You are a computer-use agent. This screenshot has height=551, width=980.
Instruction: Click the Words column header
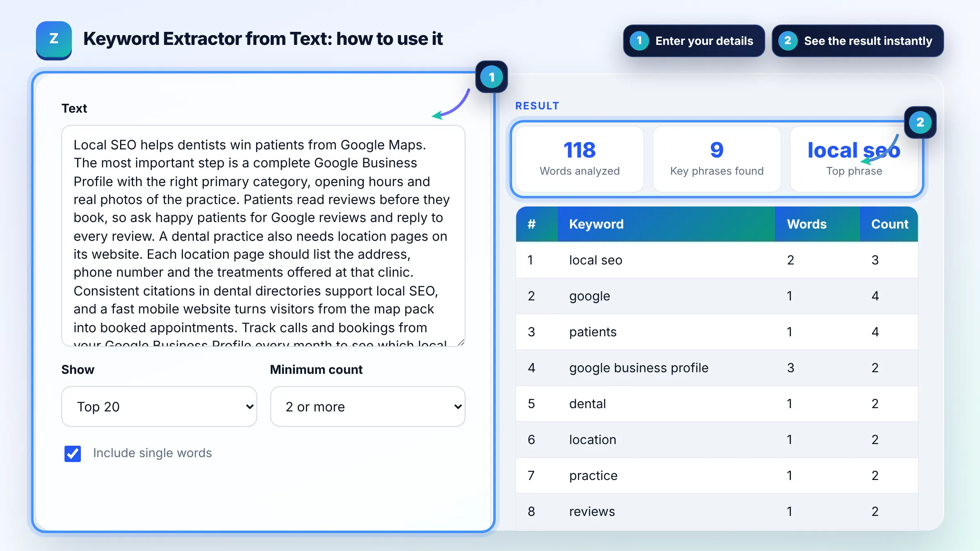(x=817, y=224)
